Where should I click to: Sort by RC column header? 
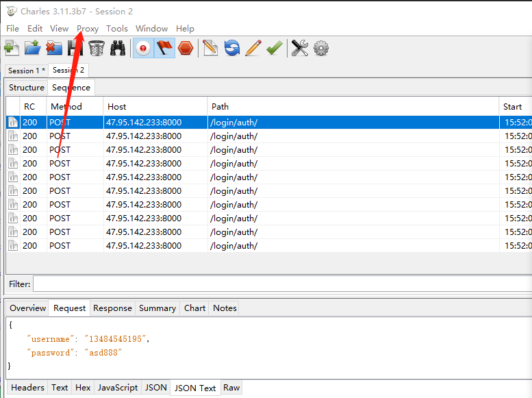33,107
